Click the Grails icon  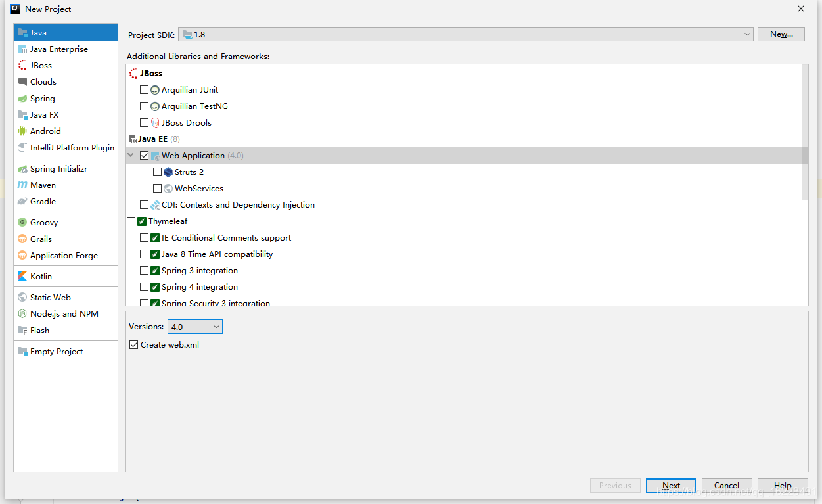click(x=22, y=239)
